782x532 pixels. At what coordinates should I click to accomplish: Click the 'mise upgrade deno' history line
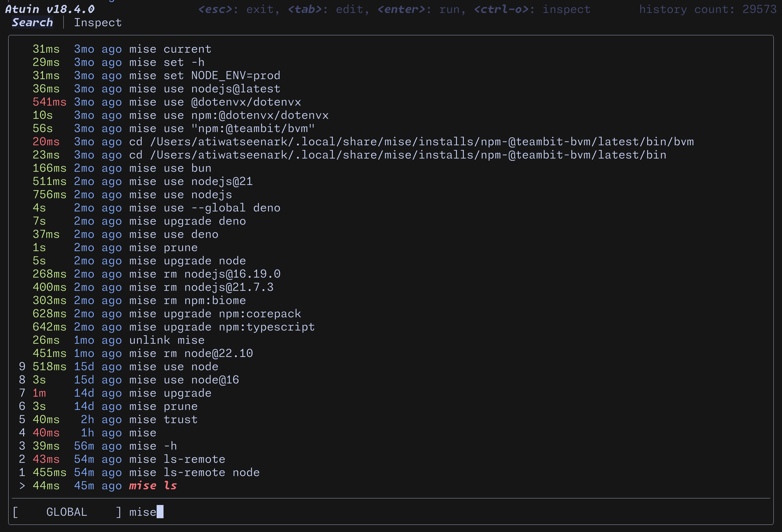click(x=188, y=221)
